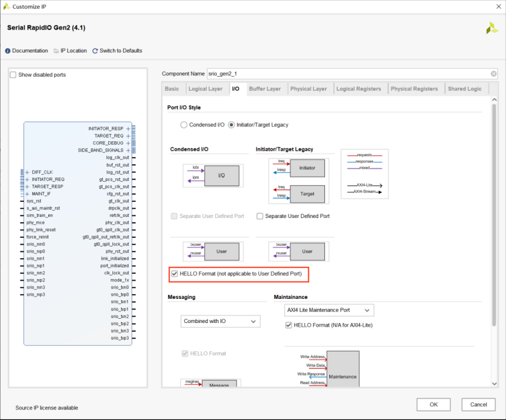
Task: Expand the MAINT_IF port
Action: click(27, 194)
